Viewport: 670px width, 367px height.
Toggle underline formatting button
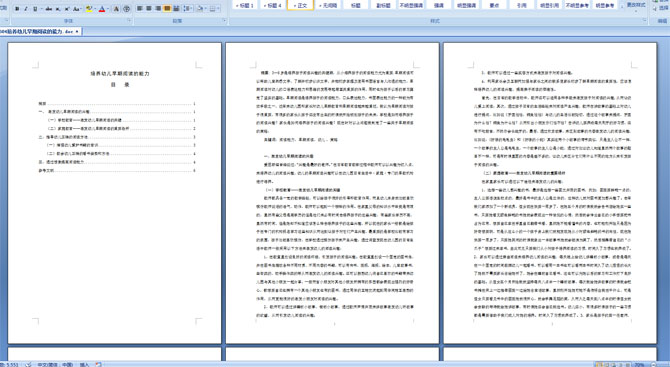pyautogui.click(x=35, y=9)
